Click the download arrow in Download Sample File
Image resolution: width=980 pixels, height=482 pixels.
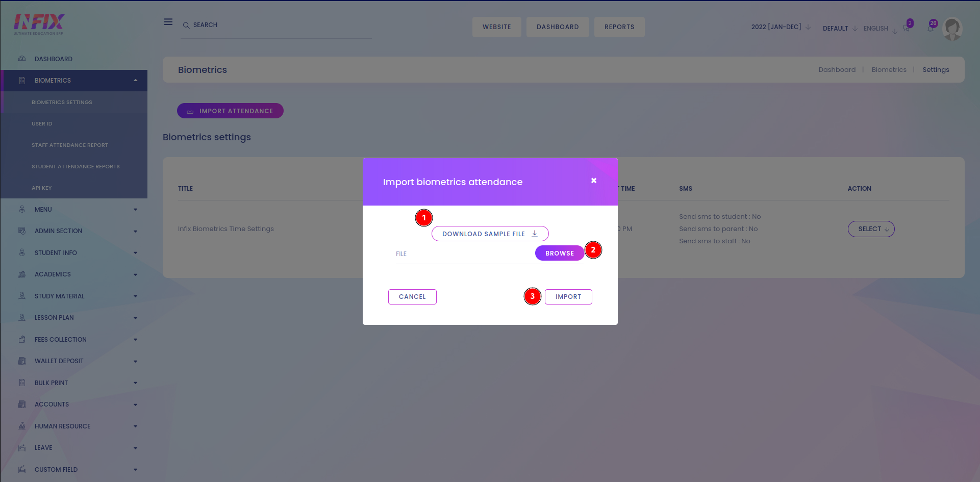pos(535,234)
